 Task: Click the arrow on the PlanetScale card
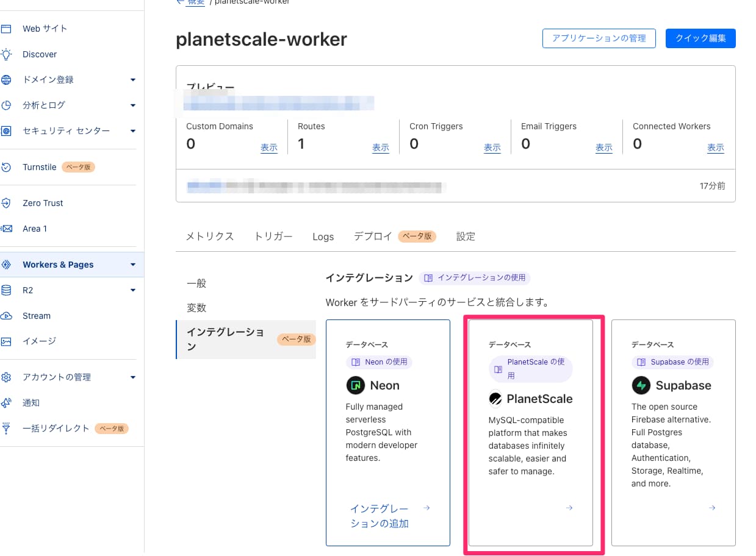click(569, 508)
